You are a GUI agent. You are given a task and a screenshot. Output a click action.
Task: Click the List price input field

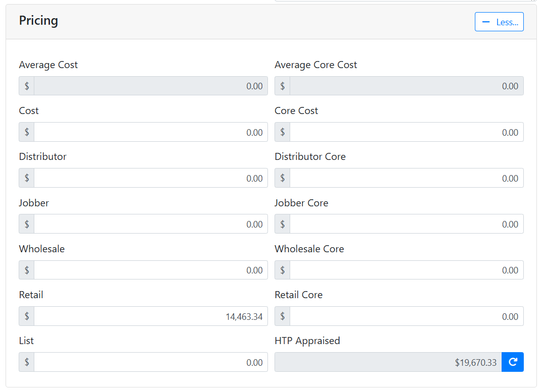click(x=150, y=362)
